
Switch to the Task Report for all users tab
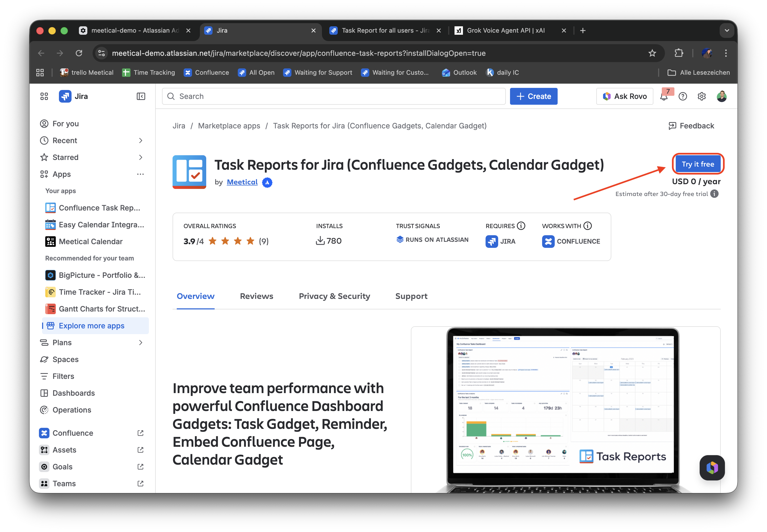pyautogui.click(x=385, y=30)
